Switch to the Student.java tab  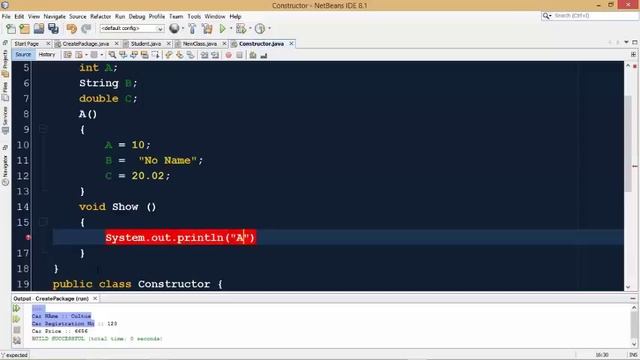coord(146,44)
